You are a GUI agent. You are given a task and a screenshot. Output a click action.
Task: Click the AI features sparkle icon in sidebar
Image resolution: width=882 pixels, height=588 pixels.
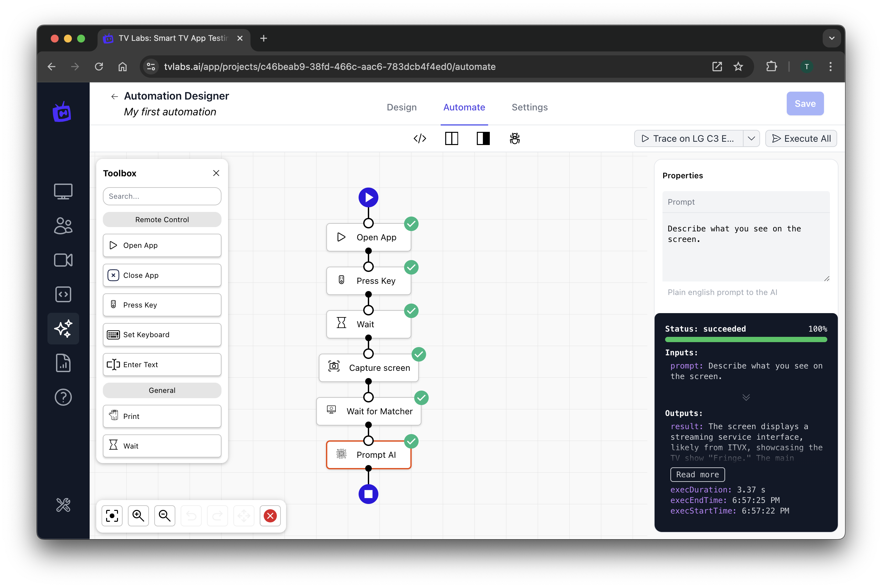[x=64, y=329]
